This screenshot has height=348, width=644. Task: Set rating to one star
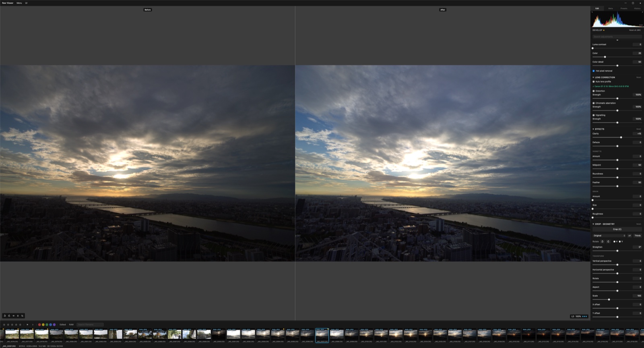click(4, 325)
